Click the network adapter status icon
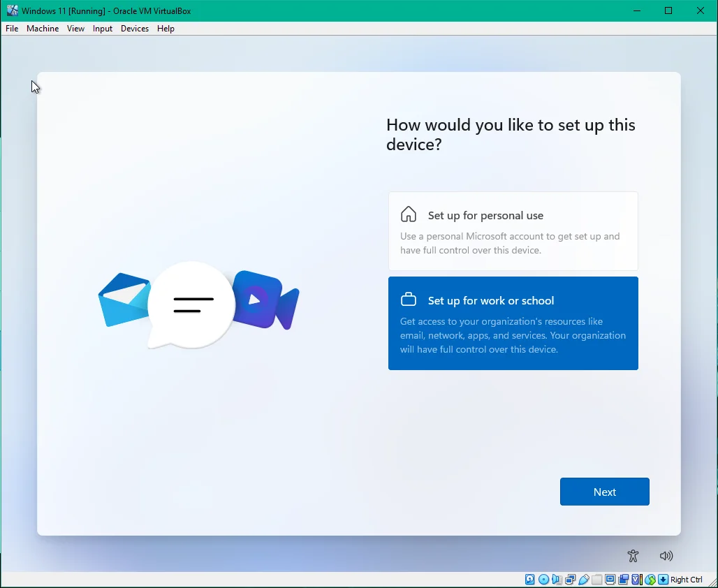Screen dimensions: 718x588 pos(570,580)
